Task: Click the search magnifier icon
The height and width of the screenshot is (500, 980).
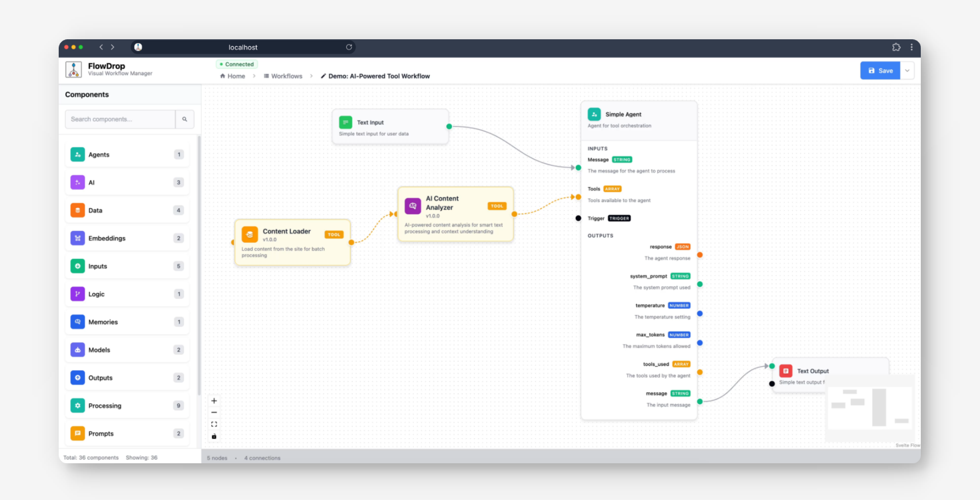Action: coord(185,119)
